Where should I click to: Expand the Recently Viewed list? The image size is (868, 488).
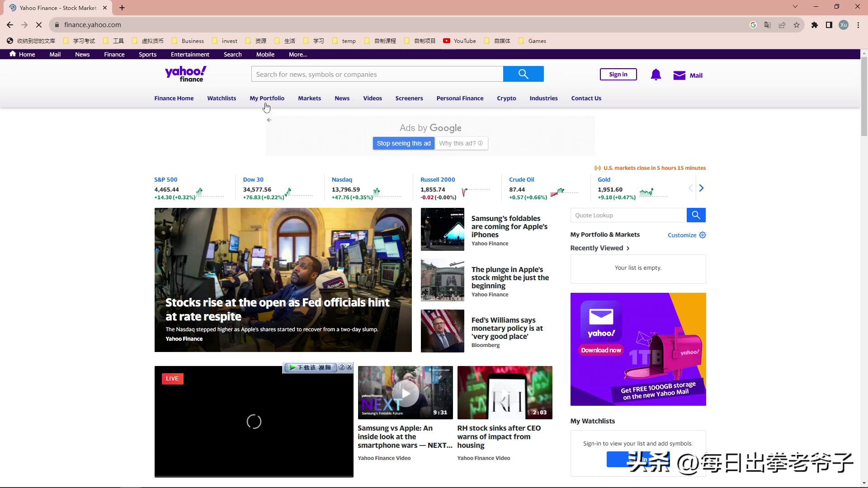[627, 248]
